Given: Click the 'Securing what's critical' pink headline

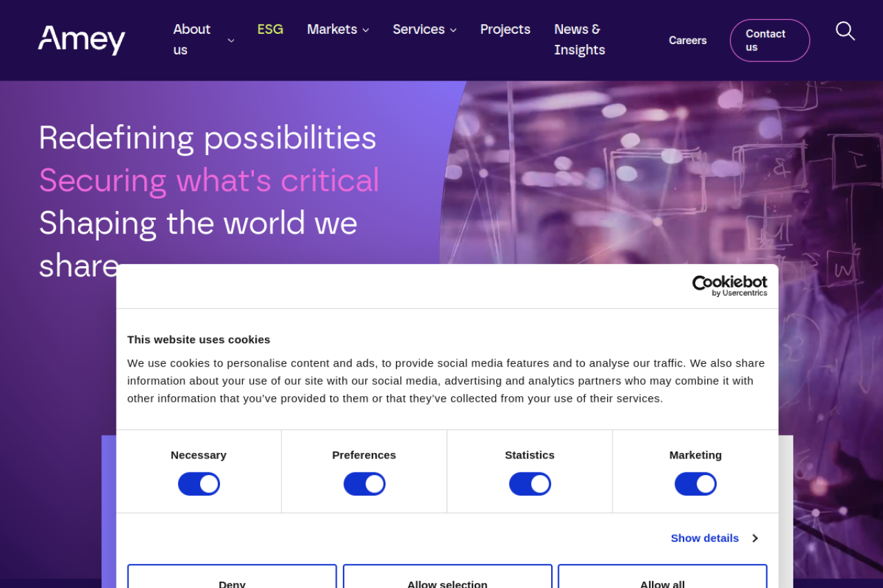Looking at the screenshot, I should 209,180.
